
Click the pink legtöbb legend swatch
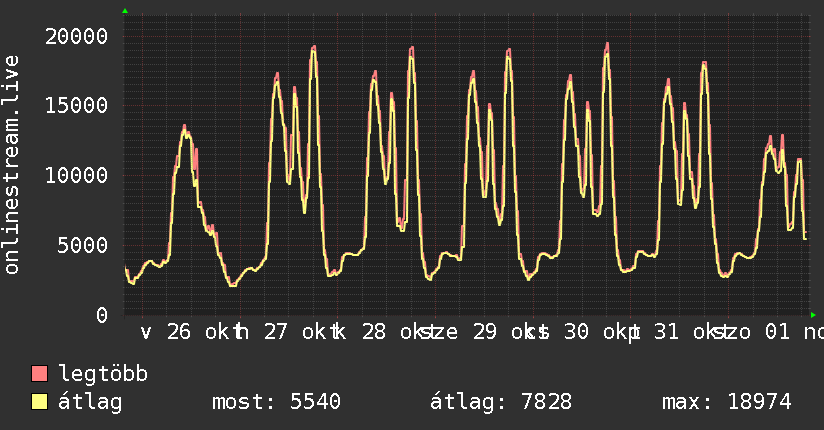[39, 374]
